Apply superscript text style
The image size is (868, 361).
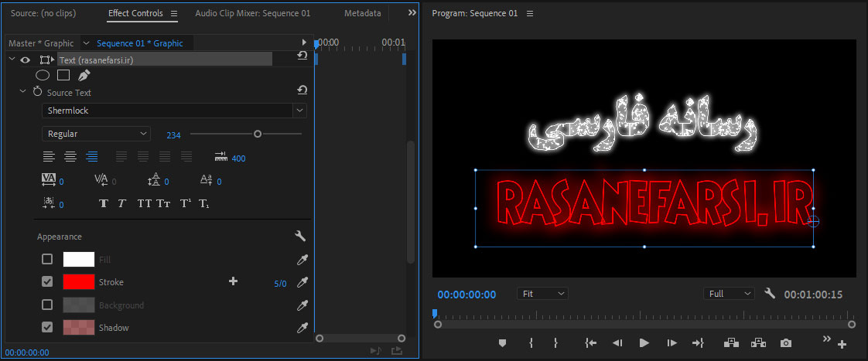[x=186, y=203]
